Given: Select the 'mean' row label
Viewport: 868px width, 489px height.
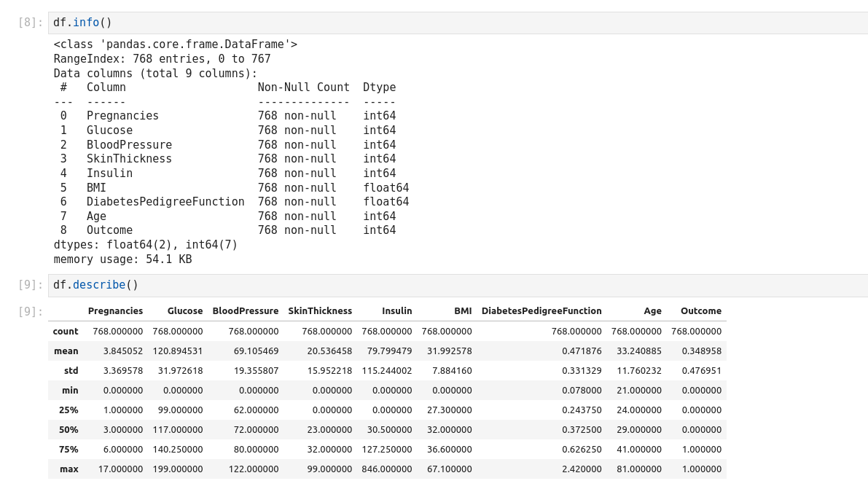Looking at the screenshot, I should 66,351.
